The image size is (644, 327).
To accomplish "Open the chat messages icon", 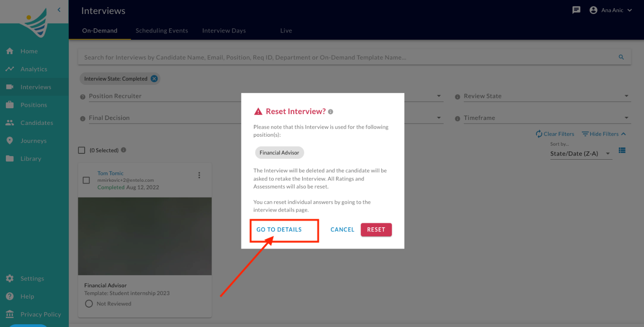I will tap(576, 10).
